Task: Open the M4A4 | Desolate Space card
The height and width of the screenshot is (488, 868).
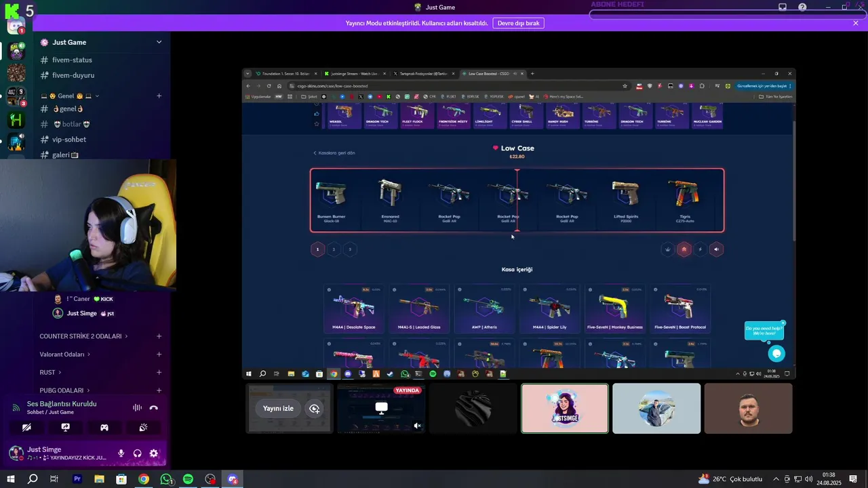Action: 354,308
